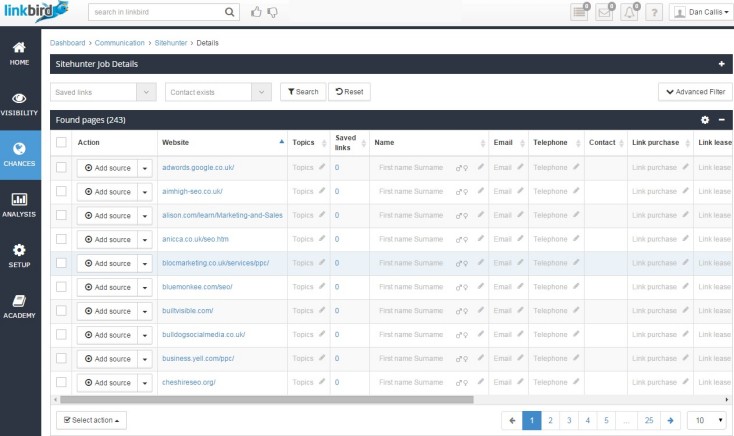This screenshot has width=734, height=436.
Task: Set gender icon for business.yell.com row
Action: point(462,359)
